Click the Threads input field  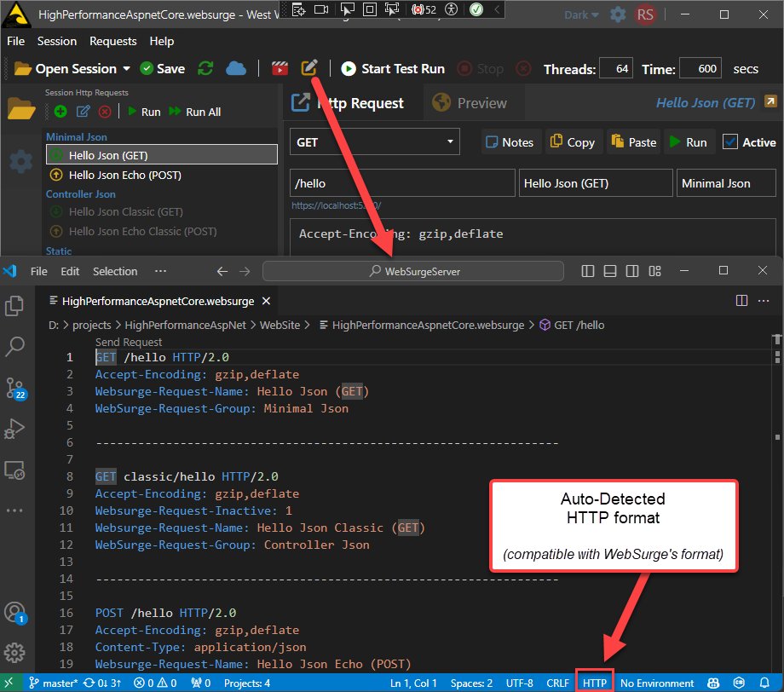[x=616, y=68]
